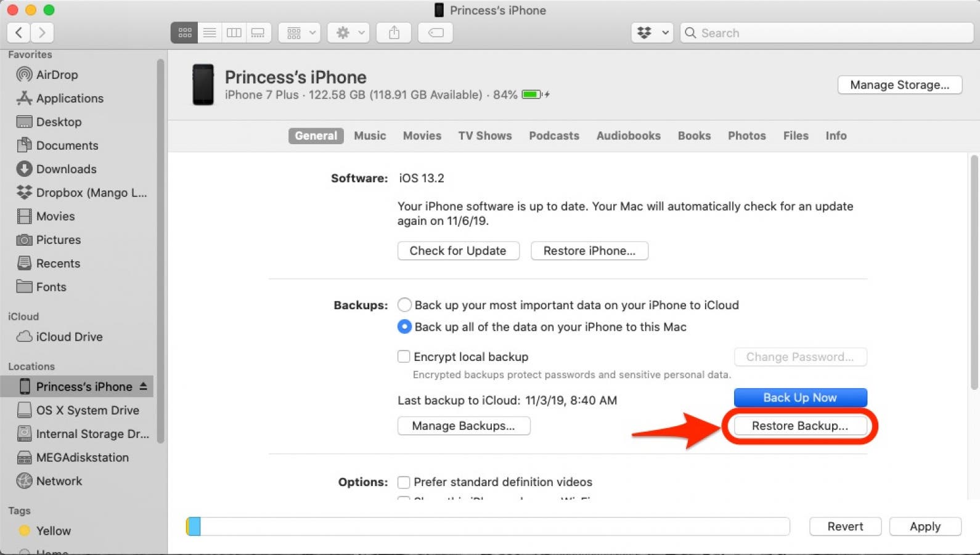Click the storage usage bar

[488, 526]
